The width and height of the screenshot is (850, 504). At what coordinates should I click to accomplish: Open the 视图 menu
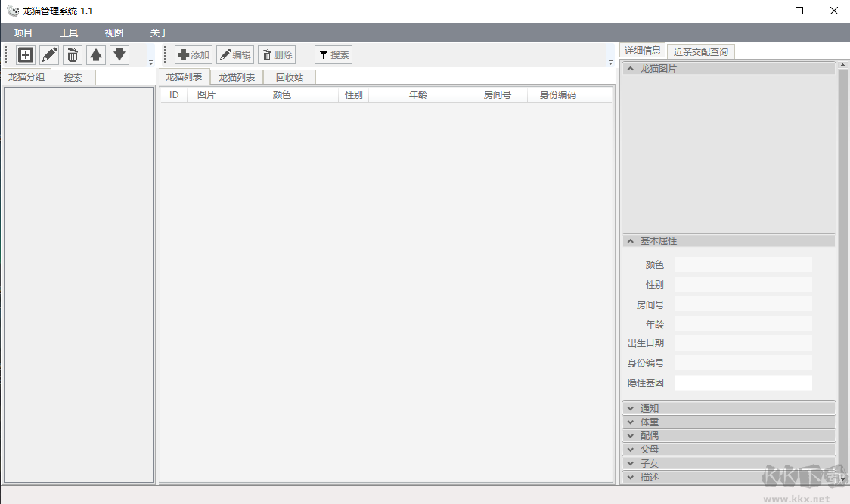(x=114, y=33)
